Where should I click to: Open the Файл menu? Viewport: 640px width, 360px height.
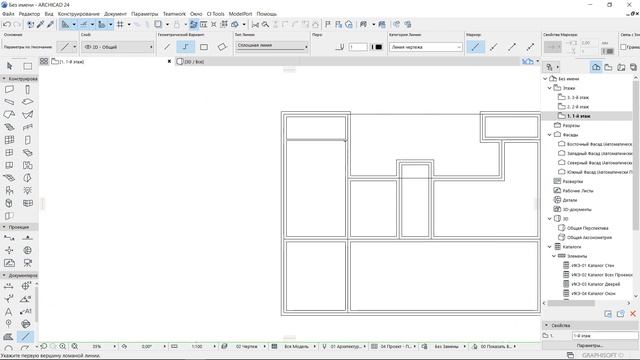coord(8,14)
